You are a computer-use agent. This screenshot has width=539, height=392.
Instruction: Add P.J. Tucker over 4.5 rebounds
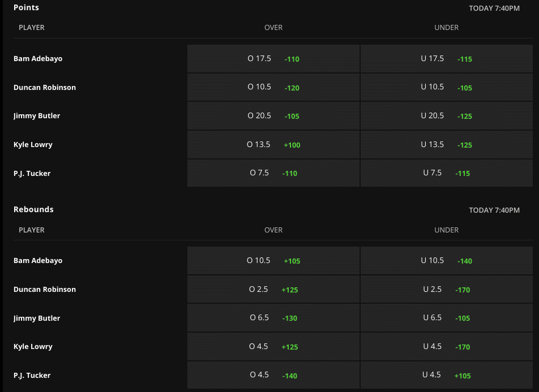273,375
